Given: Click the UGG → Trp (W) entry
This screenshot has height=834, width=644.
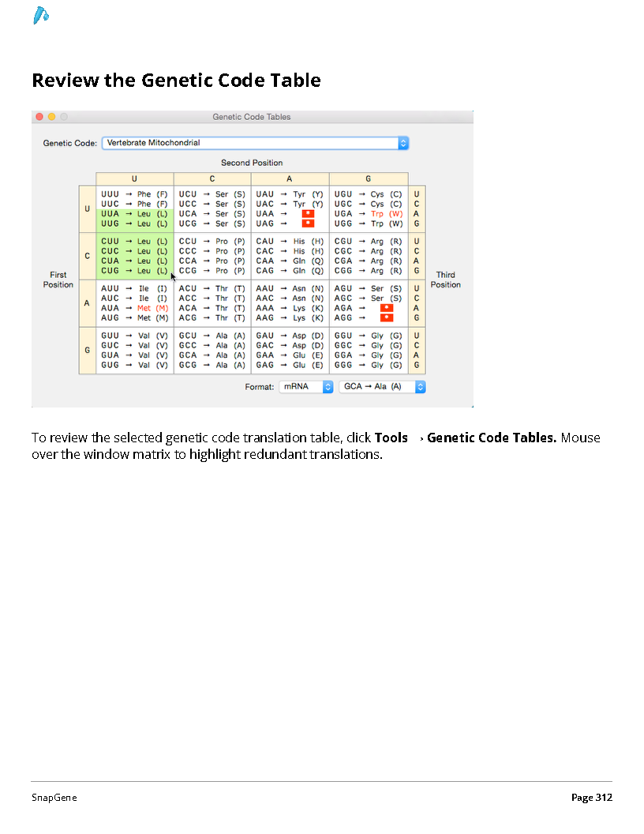Looking at the screenshot, I should [369, 224].
